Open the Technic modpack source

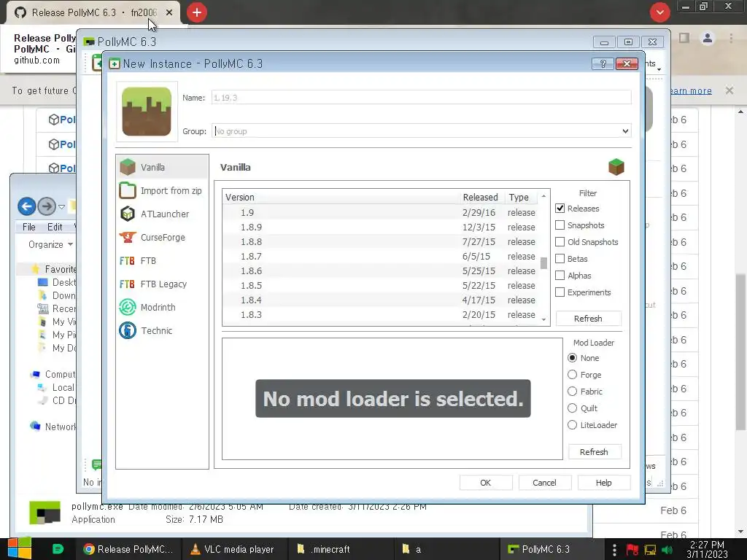click(x=162, y=330)
